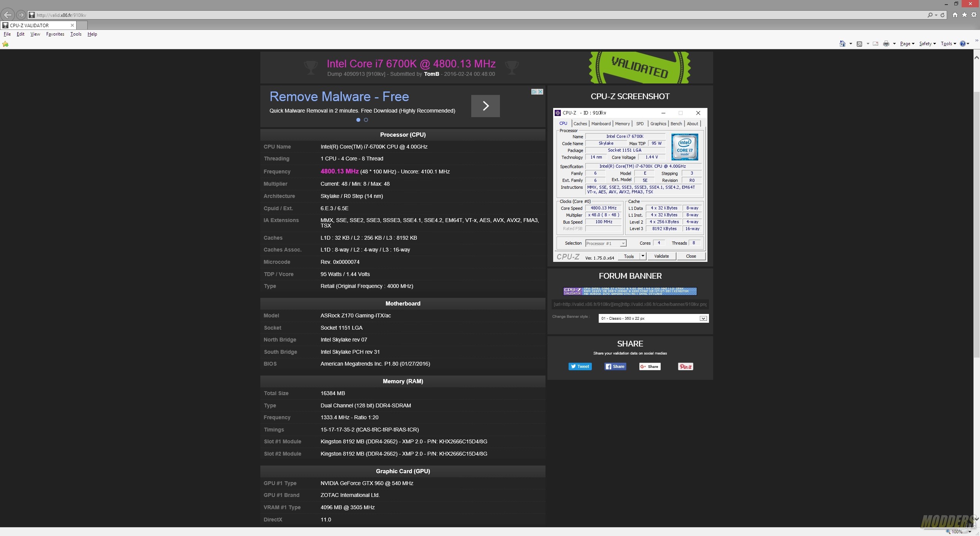
Task: Open the Help menu
Action: pos(92,34)
